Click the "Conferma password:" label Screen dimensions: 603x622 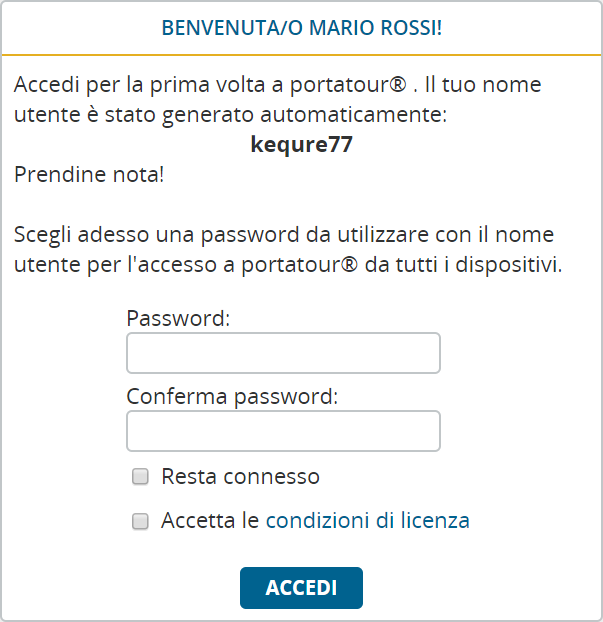coord(232,396)
